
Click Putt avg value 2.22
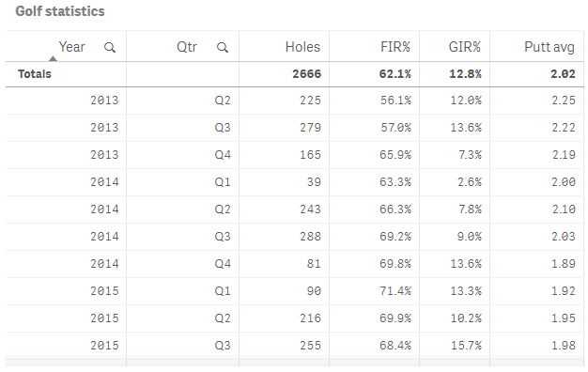pos(564,128)
